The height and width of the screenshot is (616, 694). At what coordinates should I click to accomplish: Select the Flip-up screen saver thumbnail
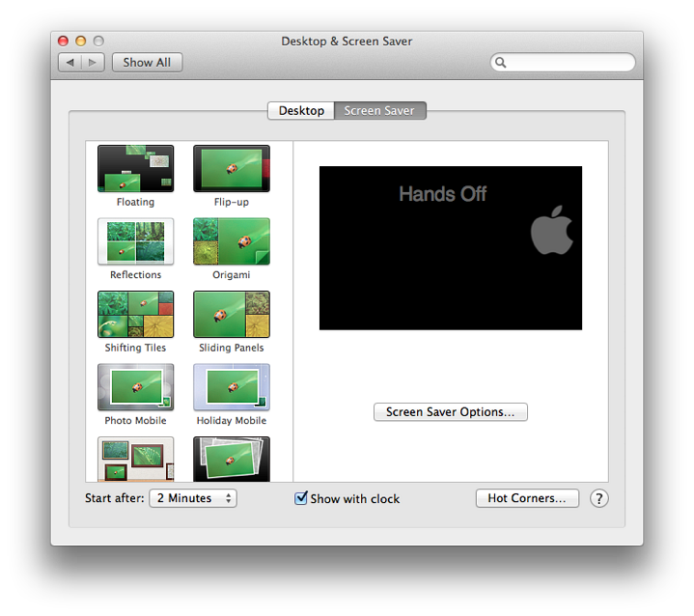232,168
